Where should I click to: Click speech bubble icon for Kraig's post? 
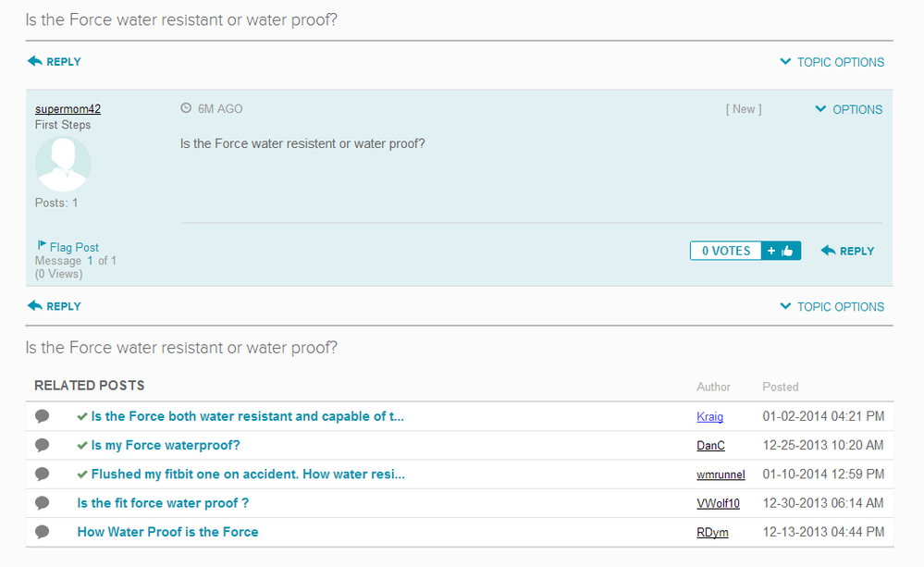[x=42, y=416]
